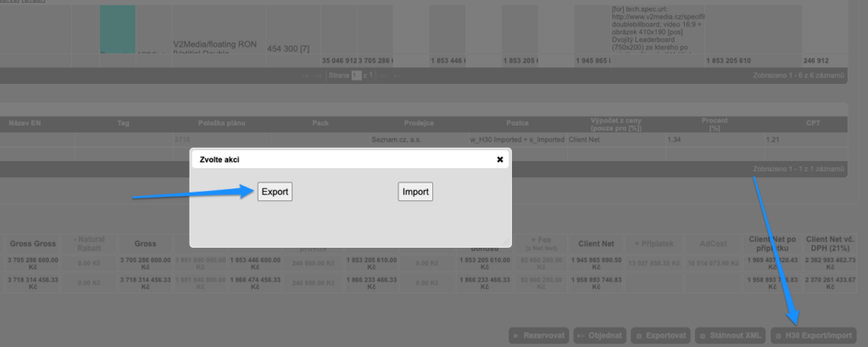This screenshot has height=347, width=868.
Task: Click the Export button in dialog
Action: pyautogui.click(x=275, y=192)
